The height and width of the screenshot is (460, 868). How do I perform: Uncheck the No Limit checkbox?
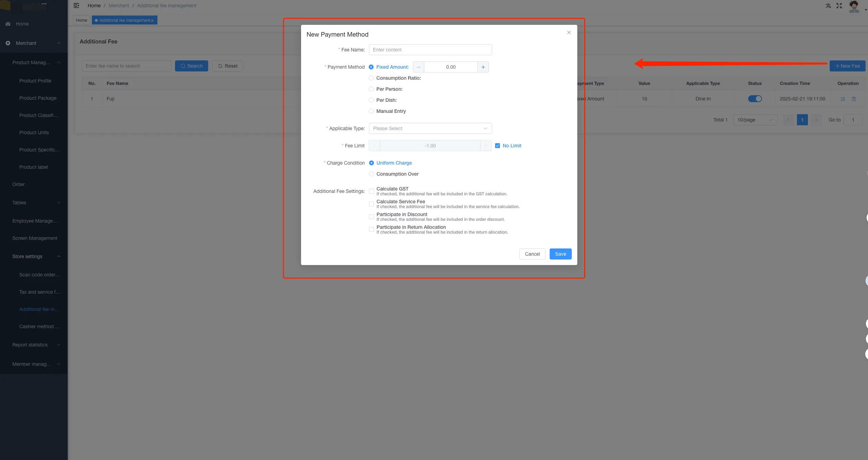point(498,146)
